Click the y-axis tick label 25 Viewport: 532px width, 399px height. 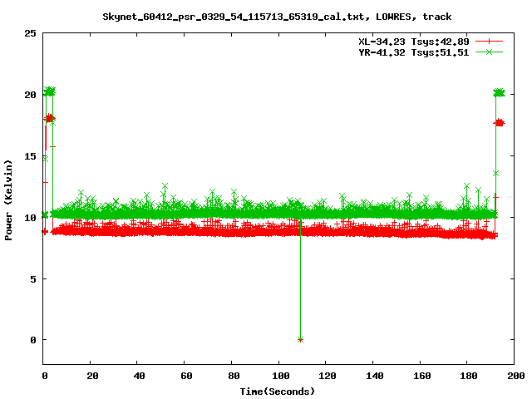tap(30, 33)
